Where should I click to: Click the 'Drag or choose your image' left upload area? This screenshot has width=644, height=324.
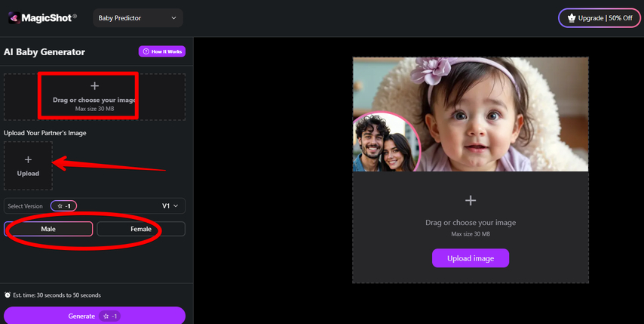coord(94,97)
